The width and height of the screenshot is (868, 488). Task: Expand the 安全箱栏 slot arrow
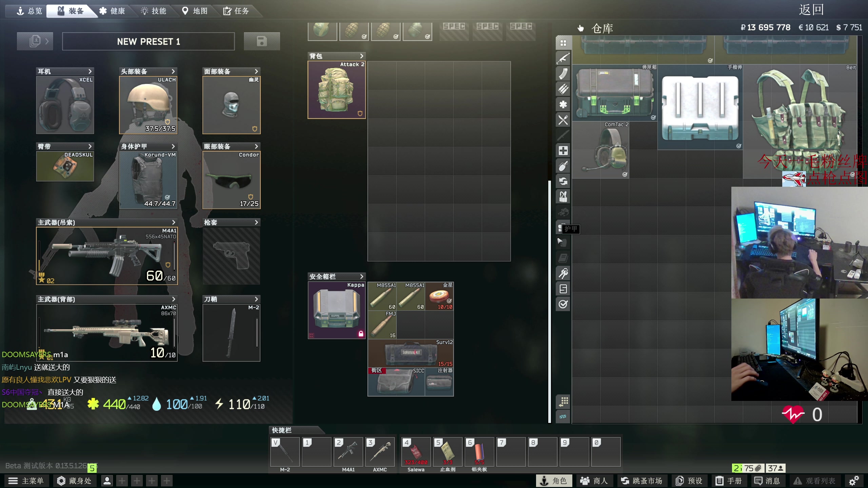tap(361, 277)
